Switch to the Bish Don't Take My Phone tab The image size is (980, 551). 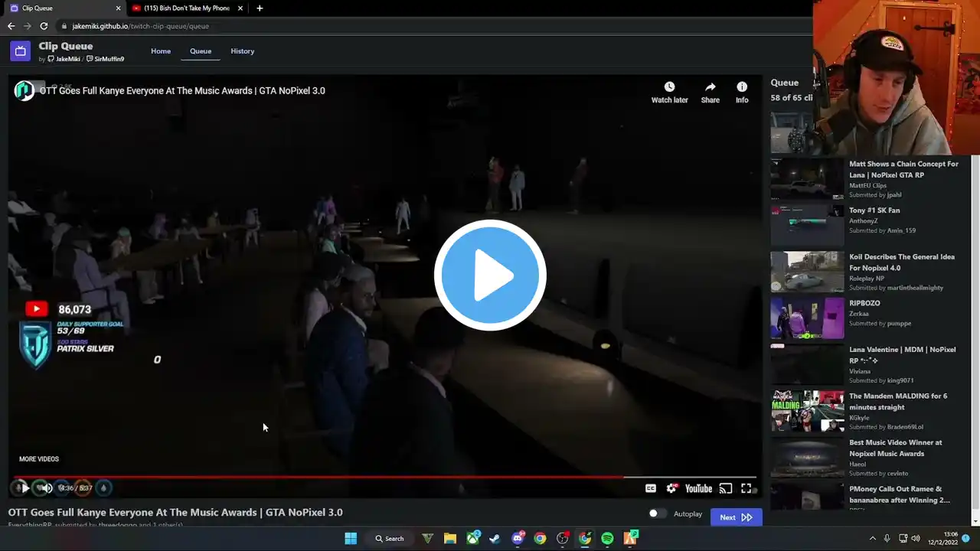[x=188, y=8]
